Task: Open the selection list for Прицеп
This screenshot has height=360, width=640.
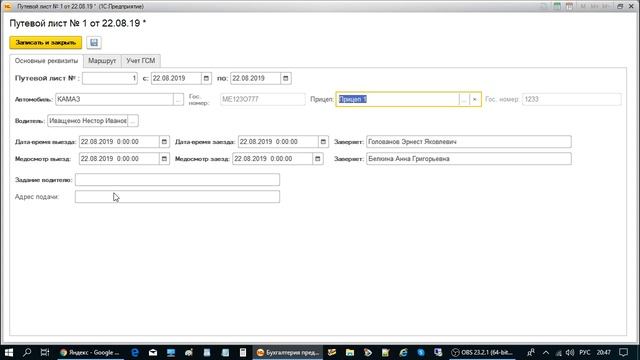Action: (x=464, y=99)
